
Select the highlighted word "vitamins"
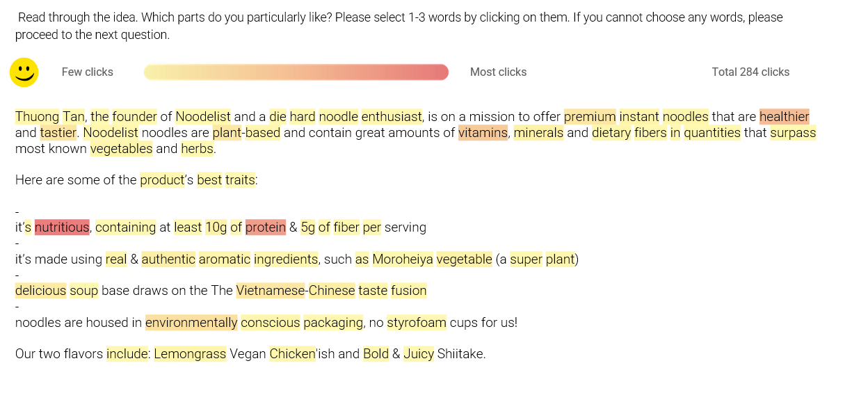tap(483, 133)
